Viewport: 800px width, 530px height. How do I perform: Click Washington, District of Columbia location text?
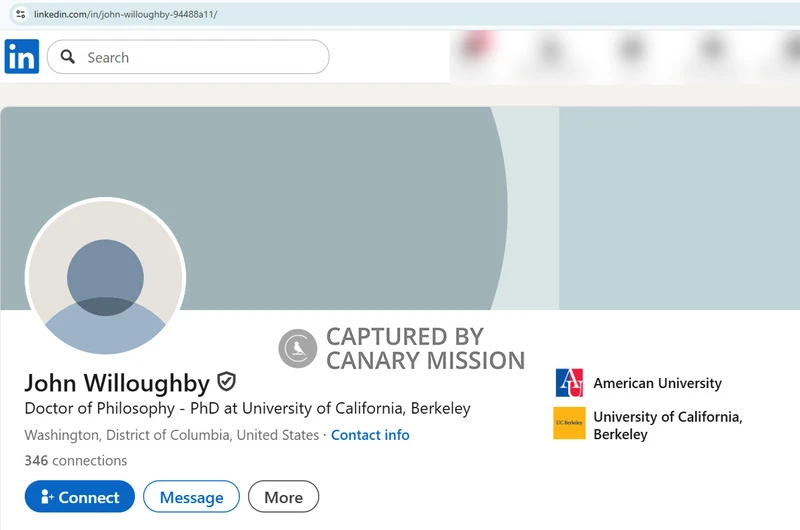(171, 435)
